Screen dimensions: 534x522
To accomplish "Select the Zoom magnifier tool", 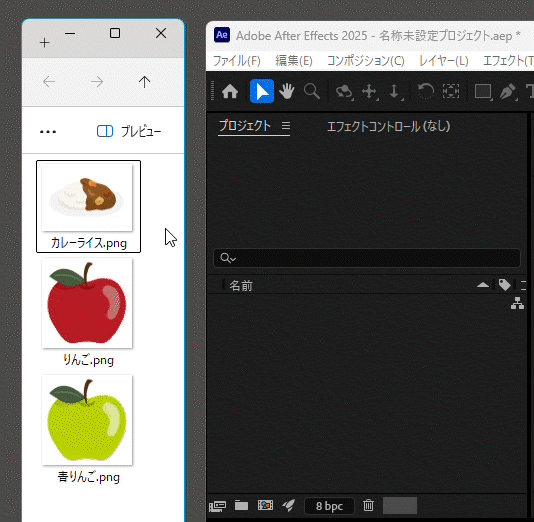I will click(312, 91).
